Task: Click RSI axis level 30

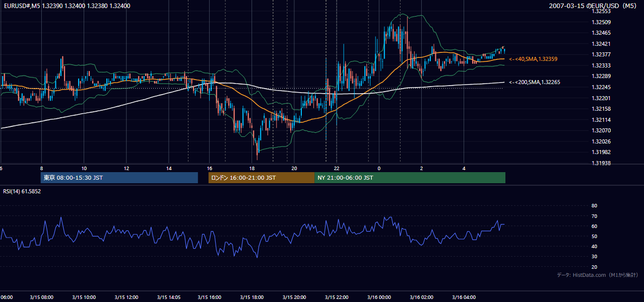Action: (x=594, y=256)
